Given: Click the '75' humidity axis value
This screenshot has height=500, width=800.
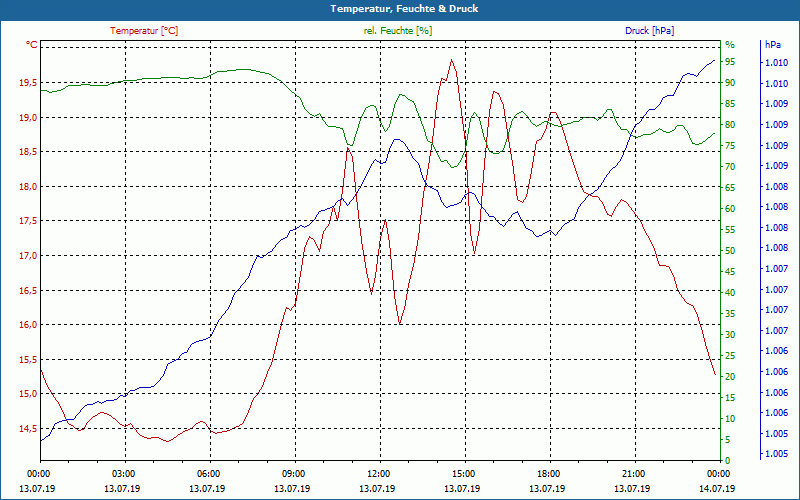Looking at the screenshot, I should coord(730,145).
